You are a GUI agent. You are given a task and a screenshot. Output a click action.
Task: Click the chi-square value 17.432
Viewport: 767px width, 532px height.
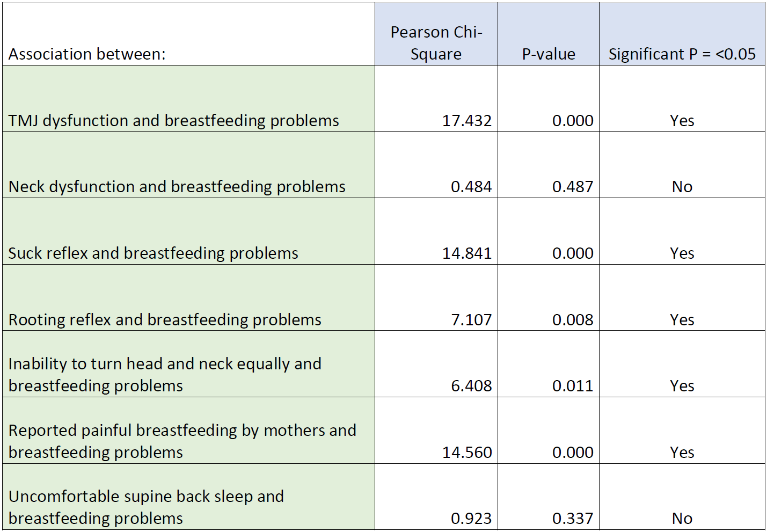click(466, 121)
